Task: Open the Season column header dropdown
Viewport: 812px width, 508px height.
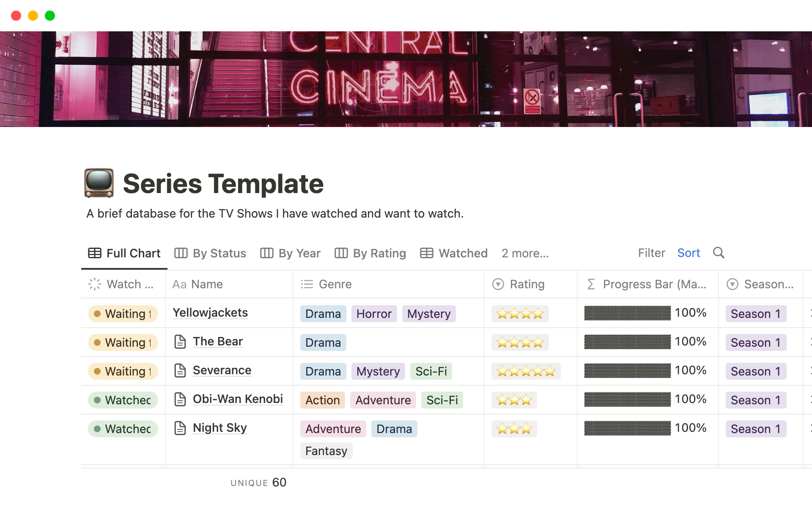Action: coord(733,284)
